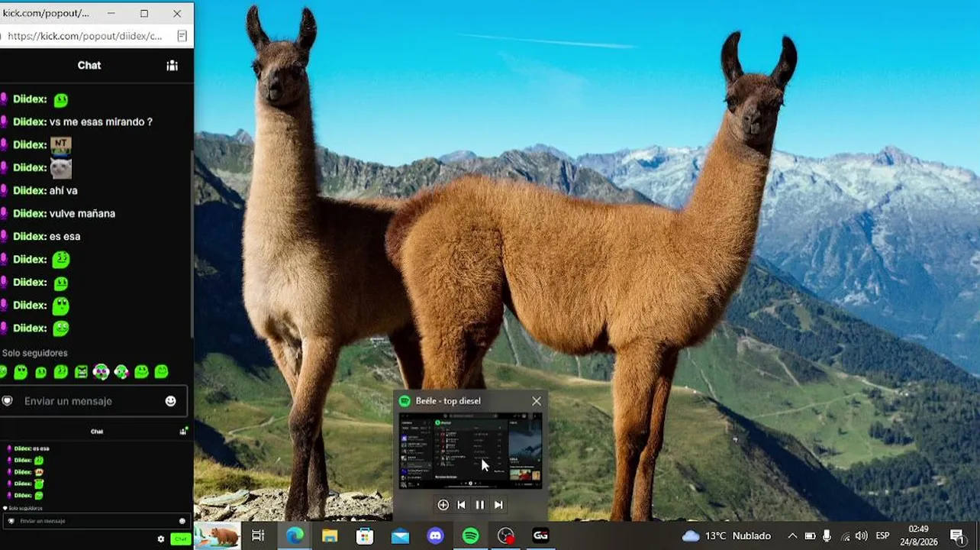Screen dimensions: 980x550
Task: Click the message 'vulve mañana'
Action: (x=82, y=213)
